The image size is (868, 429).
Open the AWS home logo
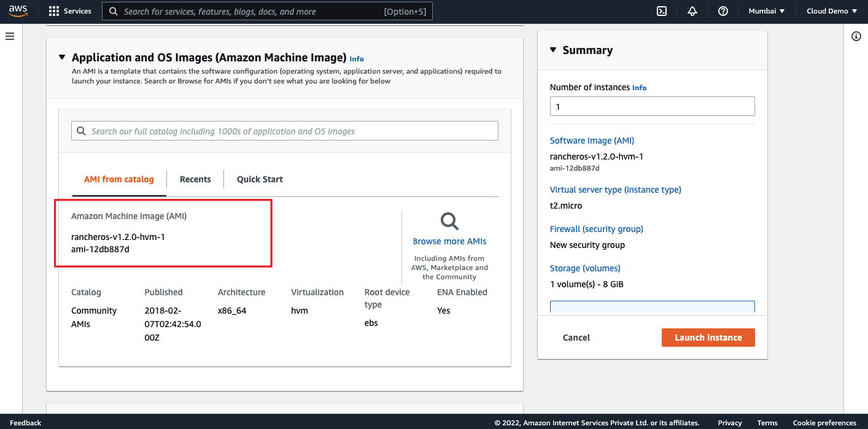pos(18,11)
